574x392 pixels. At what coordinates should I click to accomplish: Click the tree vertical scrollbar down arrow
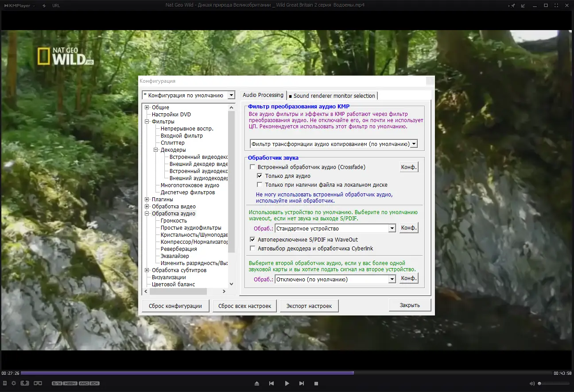tap(232, 284)
